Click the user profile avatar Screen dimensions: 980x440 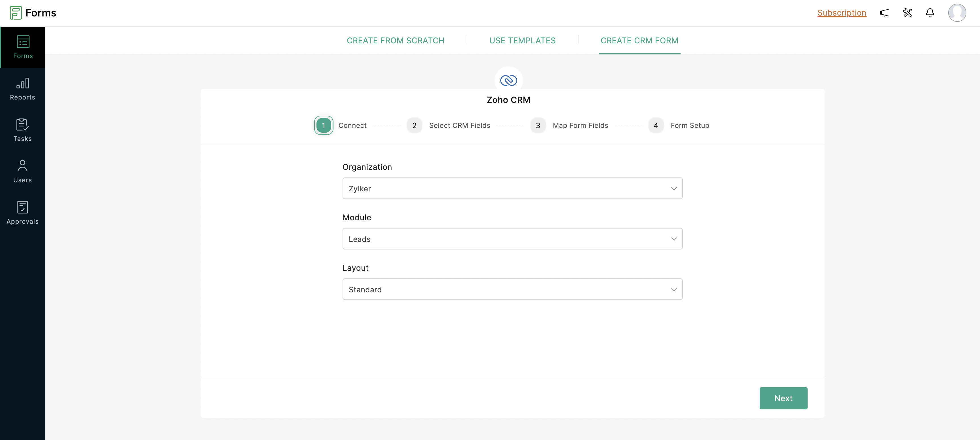point(957,13)
